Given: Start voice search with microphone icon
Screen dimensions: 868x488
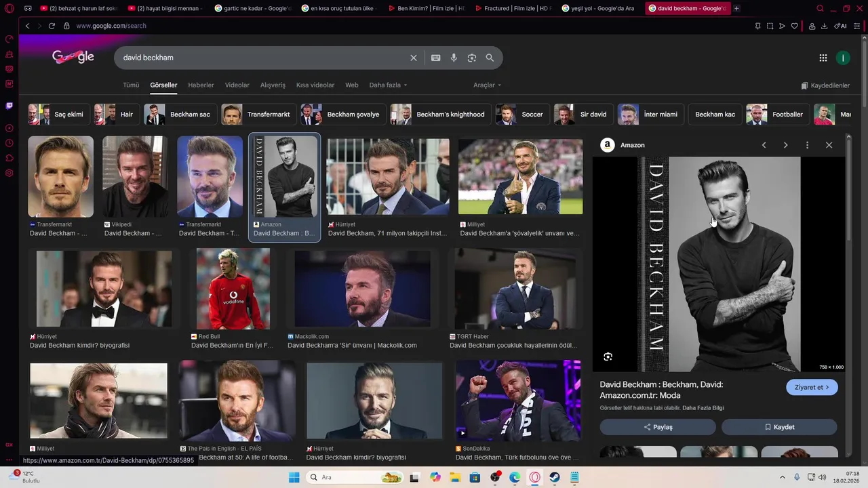Looking at the screenshot, I should pyautogui.click(x=454, y=58).
